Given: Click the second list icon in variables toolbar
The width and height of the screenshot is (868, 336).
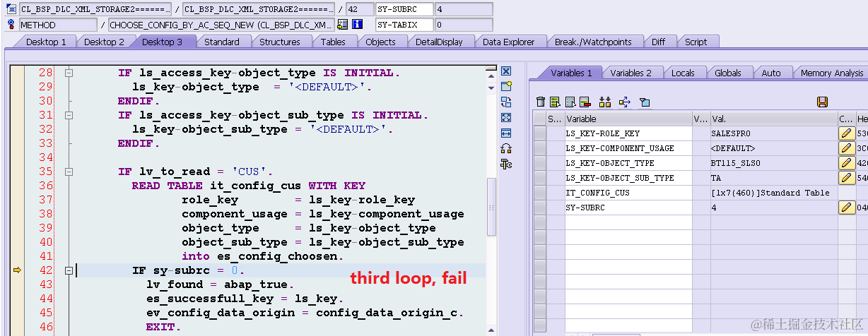Looking at the screenshot, I should click(570, 102).
